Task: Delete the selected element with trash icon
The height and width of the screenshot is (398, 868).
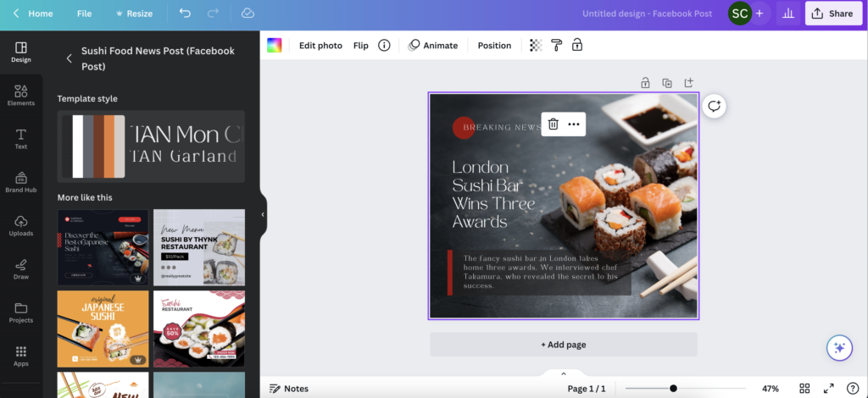Action: point(553,124)
